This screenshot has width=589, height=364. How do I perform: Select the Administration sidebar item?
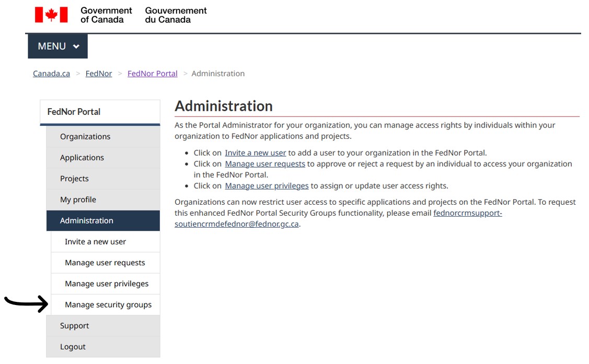103,221
